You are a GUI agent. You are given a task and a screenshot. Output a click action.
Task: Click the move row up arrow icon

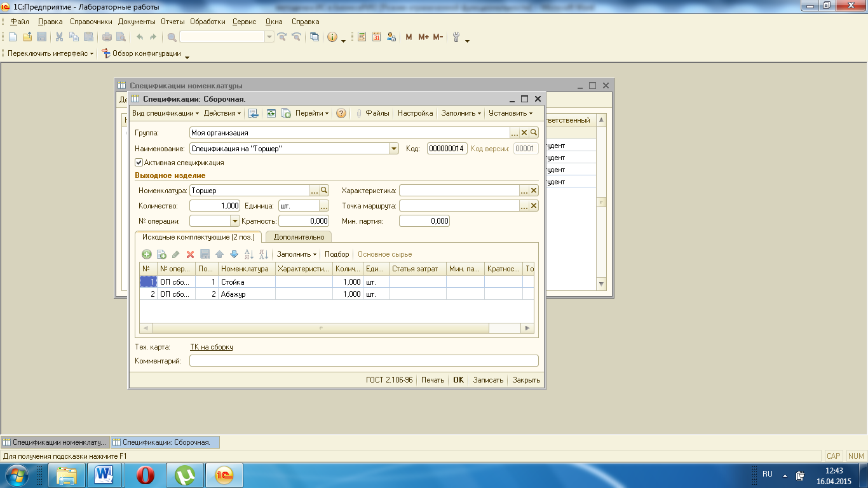[x=219, y=254]
